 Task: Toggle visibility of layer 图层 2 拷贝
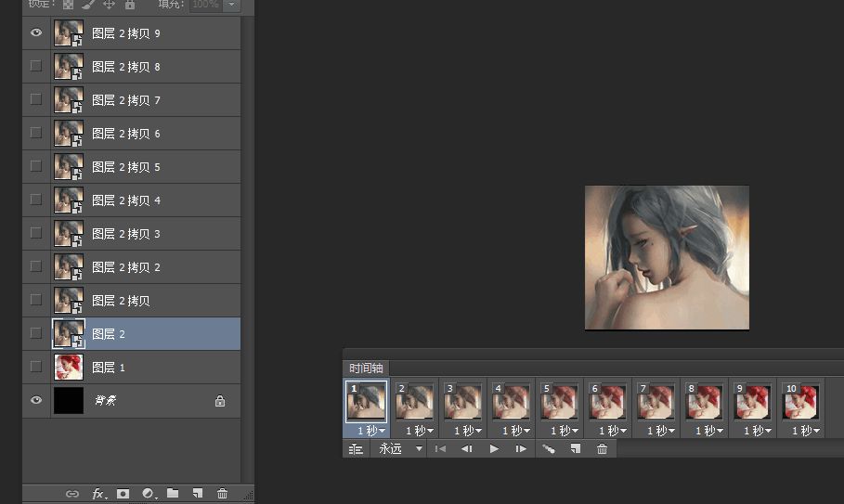click(x=36, y=300)
